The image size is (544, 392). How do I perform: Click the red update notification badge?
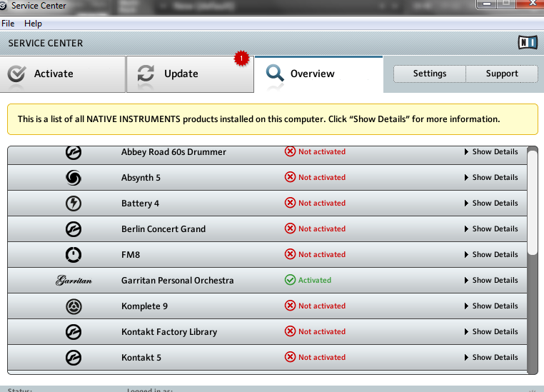point(241,59)
